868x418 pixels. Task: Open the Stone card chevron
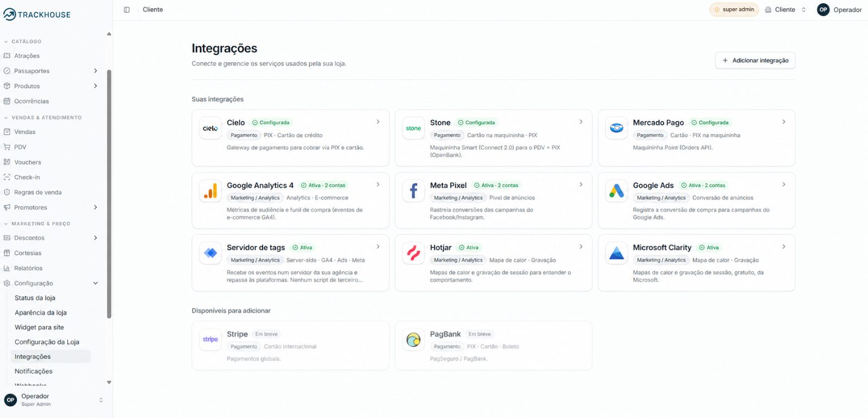click(581, 122)
